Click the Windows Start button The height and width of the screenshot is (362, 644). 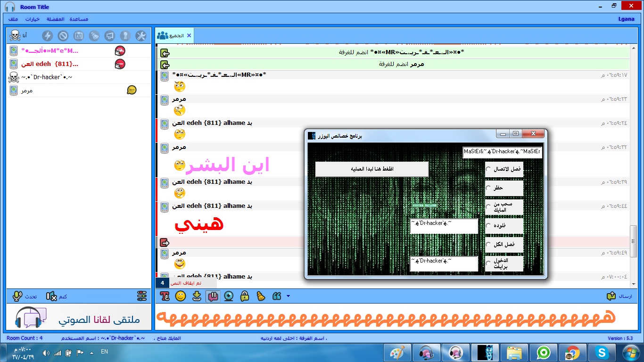point(631,353)
